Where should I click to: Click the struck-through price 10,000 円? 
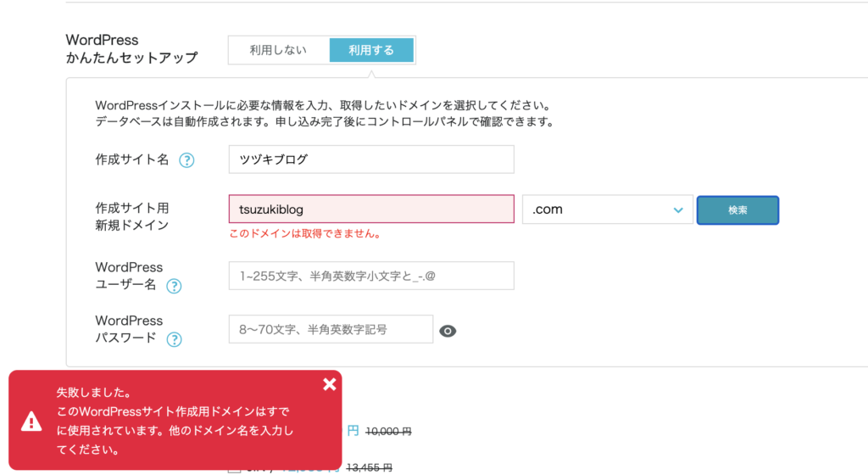tap(388, 431)
